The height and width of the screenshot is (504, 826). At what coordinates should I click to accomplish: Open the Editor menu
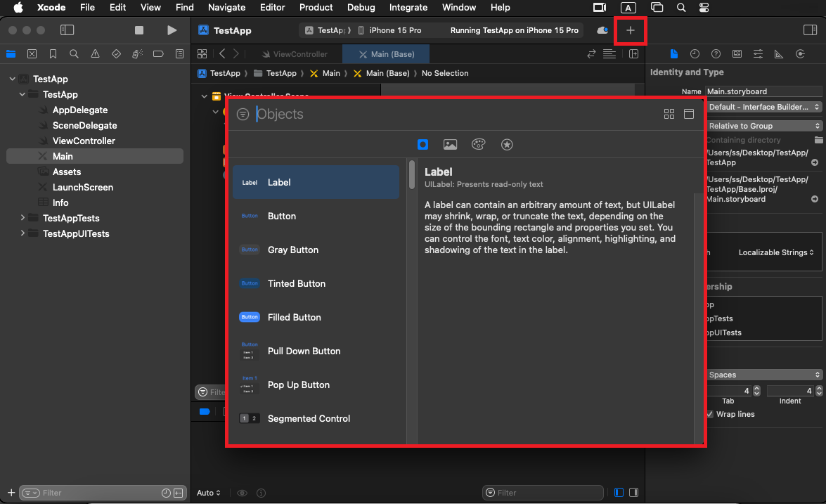click(272, 7)
